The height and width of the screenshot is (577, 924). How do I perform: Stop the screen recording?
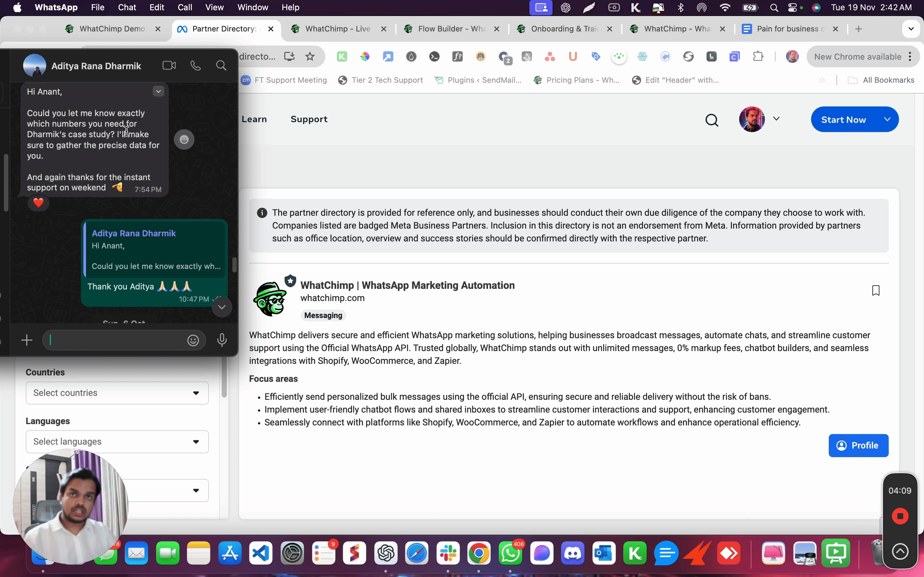tap(899, 516)
